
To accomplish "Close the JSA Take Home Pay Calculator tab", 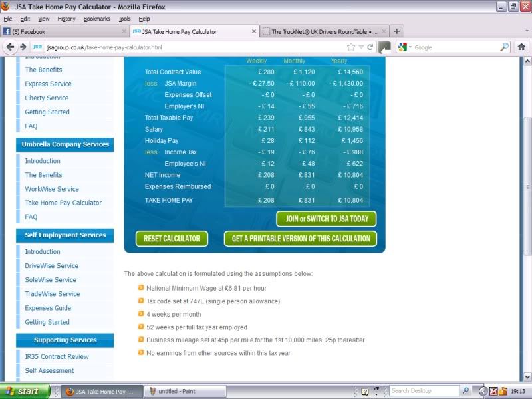I will tap(254, 31).
